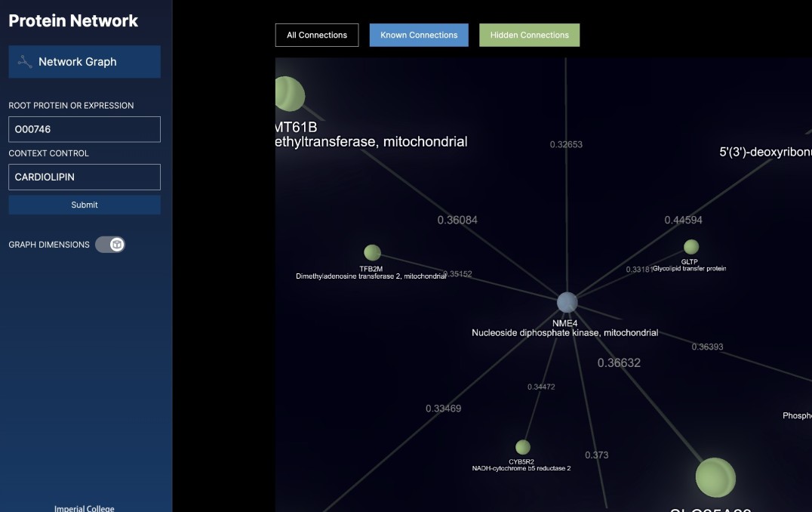Toggle the Graph Dimensions switch
Image resolution: width=812 pixels, height=512 pixels.
pyautogui.click(x=110, y=245)
